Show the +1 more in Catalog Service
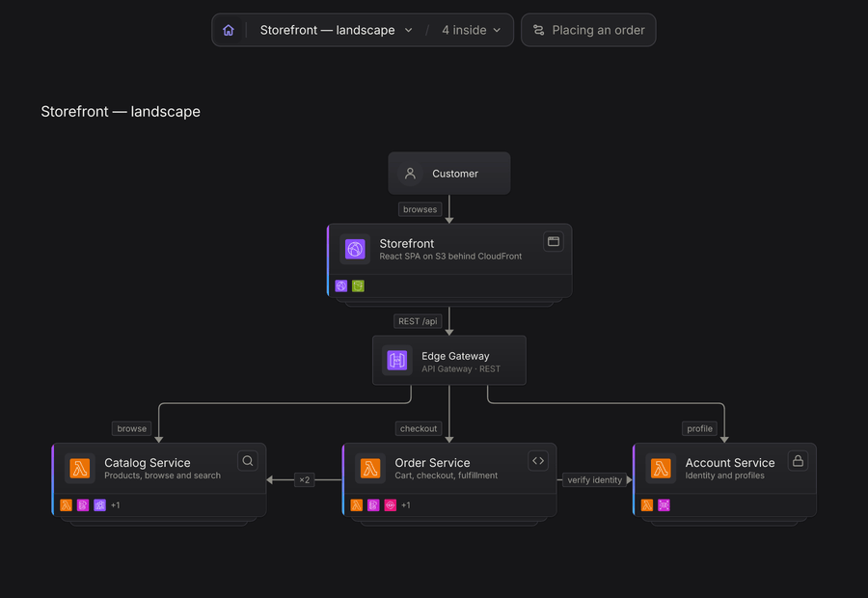 click(115, 505)
